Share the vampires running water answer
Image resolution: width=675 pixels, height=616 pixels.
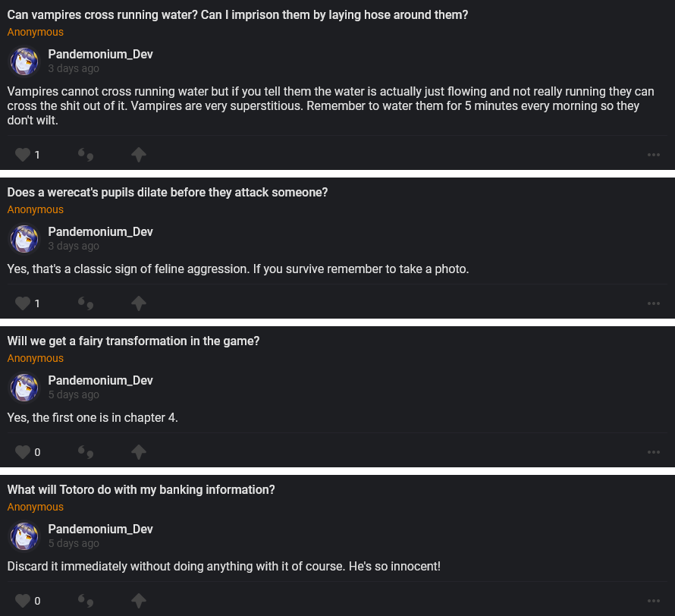click(138, 155)
